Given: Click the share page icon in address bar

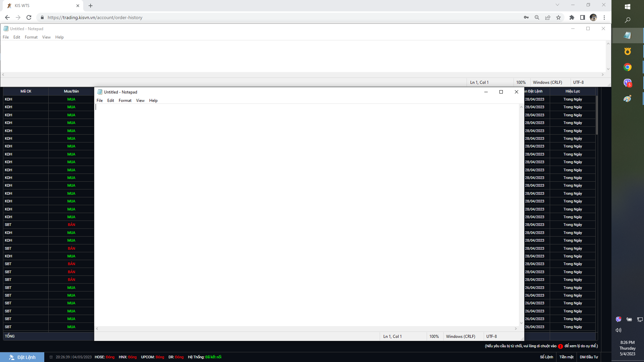Looking at the screenshot, I should 548,17.
